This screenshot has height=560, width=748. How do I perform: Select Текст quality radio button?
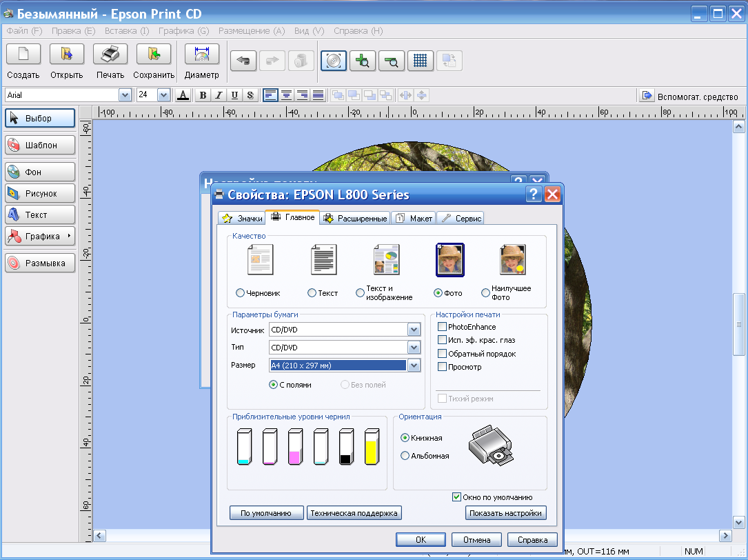pos(312,292)
